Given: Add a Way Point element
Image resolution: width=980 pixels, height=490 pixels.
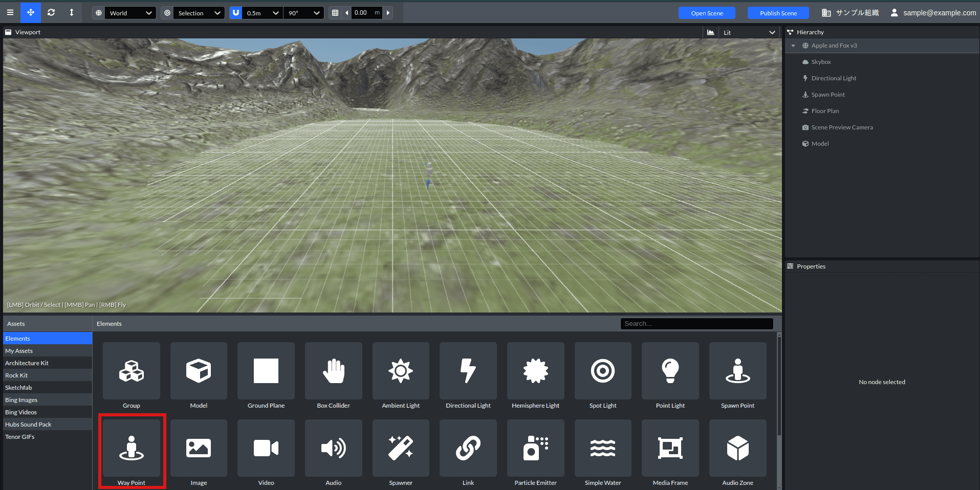Looking at the screenshot, I should click(132, 449).
